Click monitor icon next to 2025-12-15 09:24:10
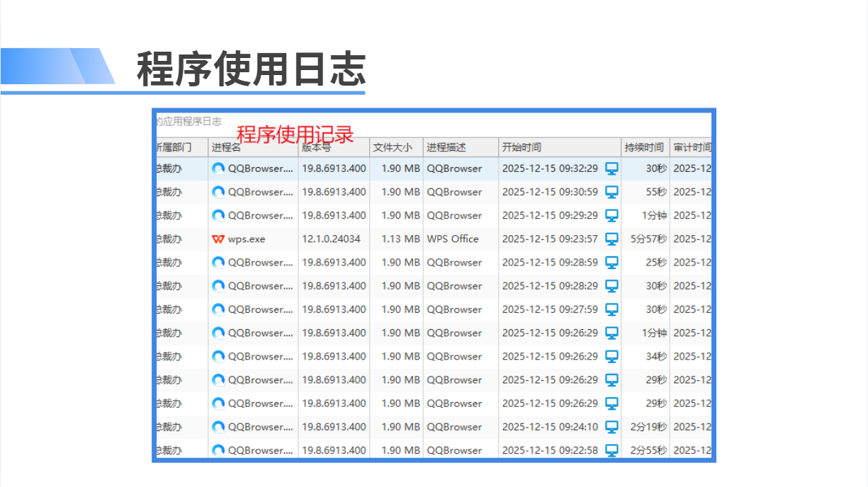 tap(611, 427)
